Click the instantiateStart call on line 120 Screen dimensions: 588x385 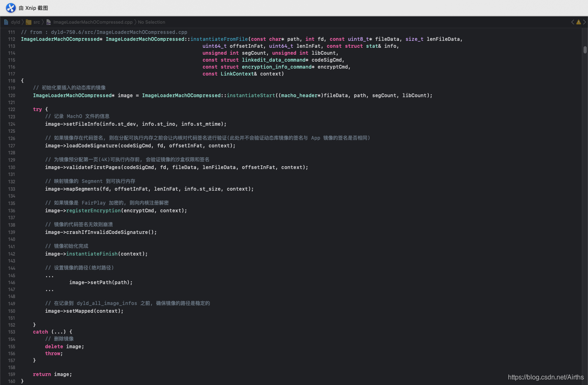[x=251, y=96]
